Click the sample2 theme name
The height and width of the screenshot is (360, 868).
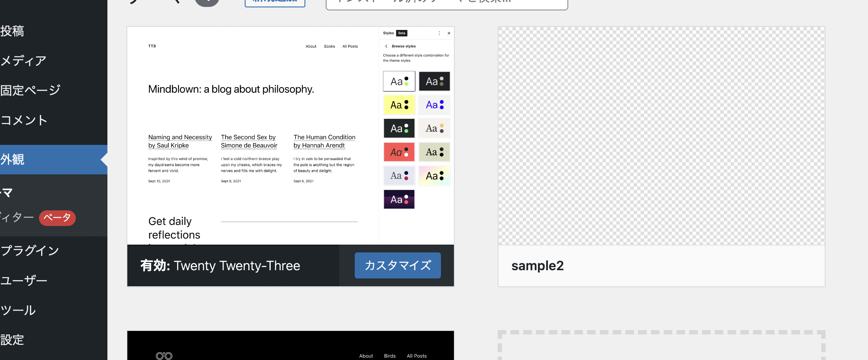538,265
